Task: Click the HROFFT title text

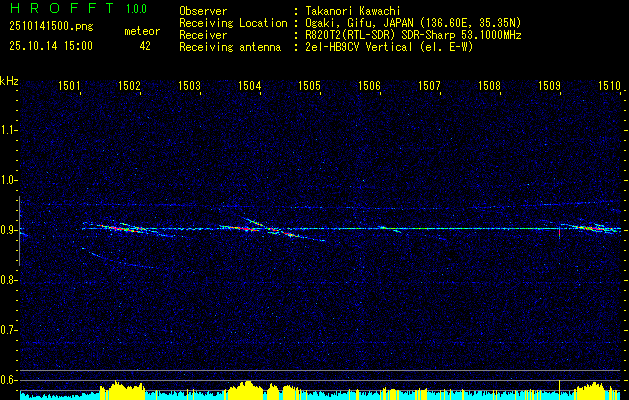Action: (x=62, y=8)
